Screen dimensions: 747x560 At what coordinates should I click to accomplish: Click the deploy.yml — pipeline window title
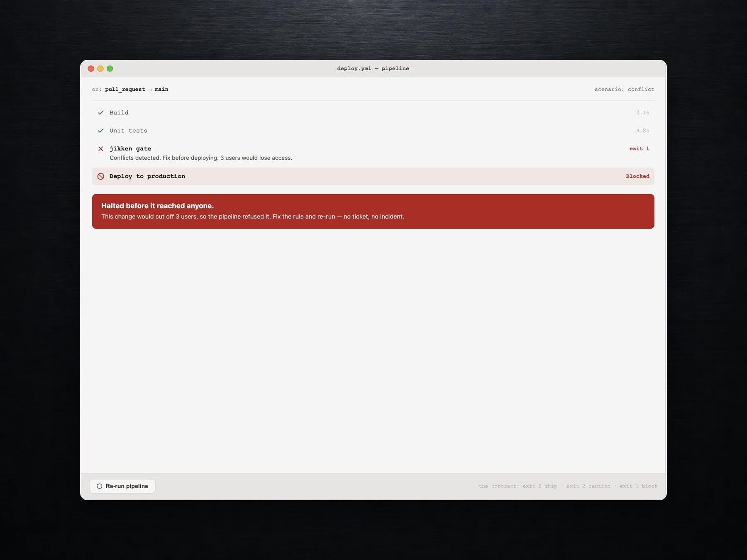[373, 68]
